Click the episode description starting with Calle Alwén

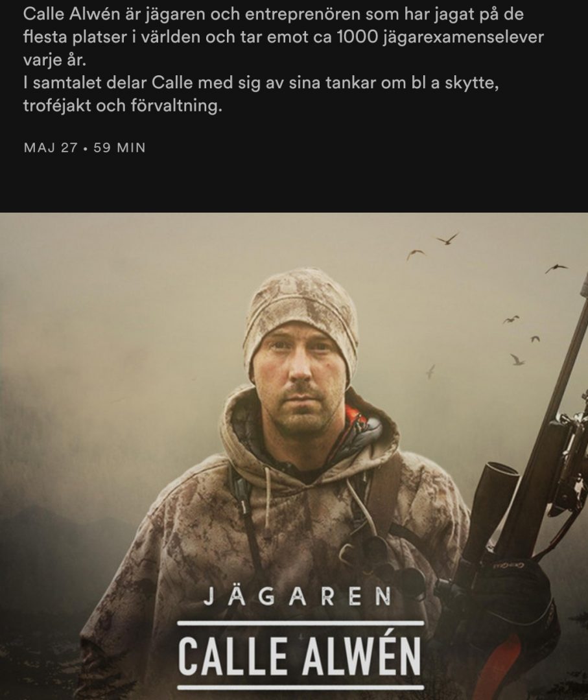coord(283,60)
